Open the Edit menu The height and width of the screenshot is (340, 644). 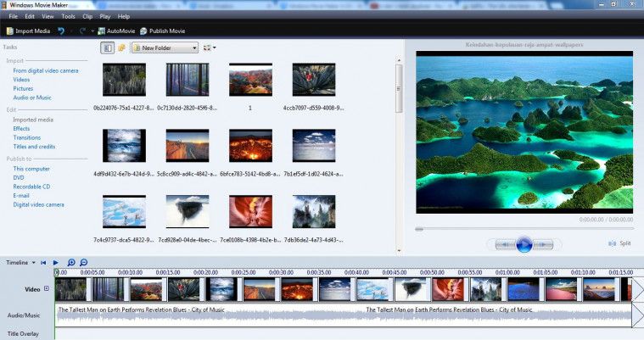click(30, 16)
